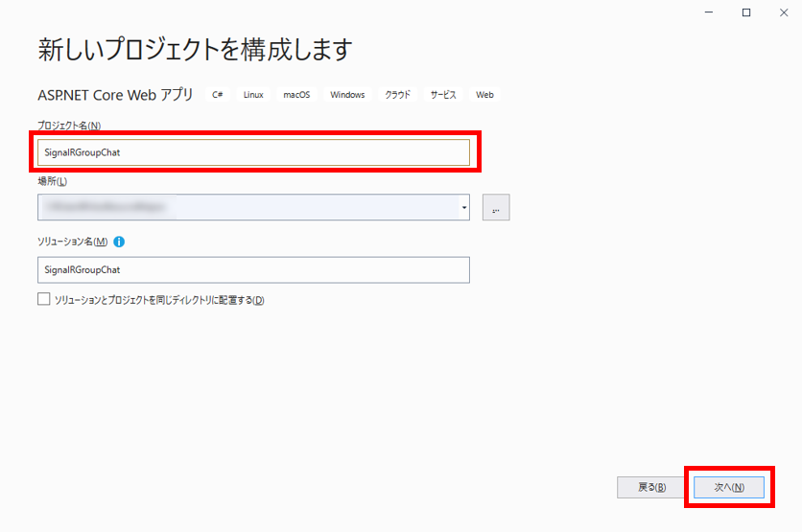
Task: Click the ASP.NET Core Web アプリ template title
Action: point(114,95)
